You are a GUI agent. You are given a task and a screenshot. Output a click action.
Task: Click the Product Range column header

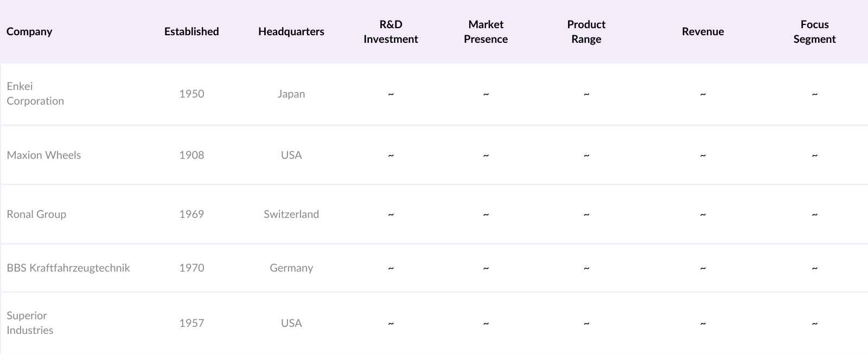click(586, 31)
